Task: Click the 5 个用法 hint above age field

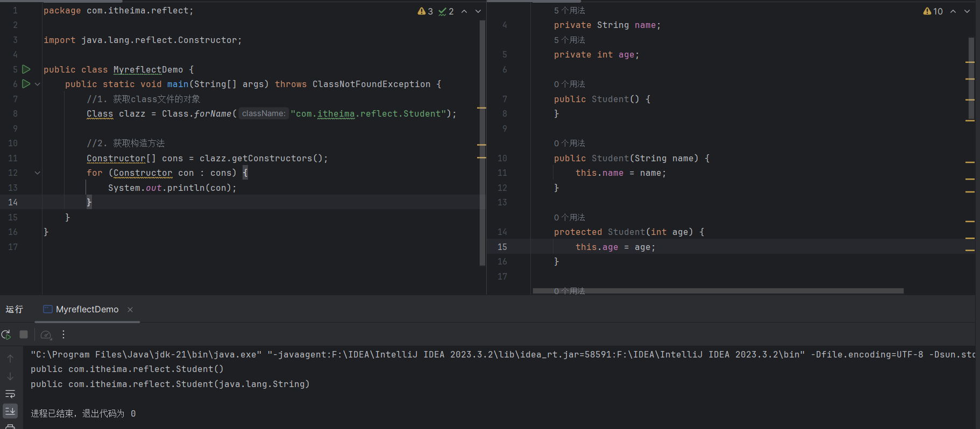Action: click(x=569, y=40)
